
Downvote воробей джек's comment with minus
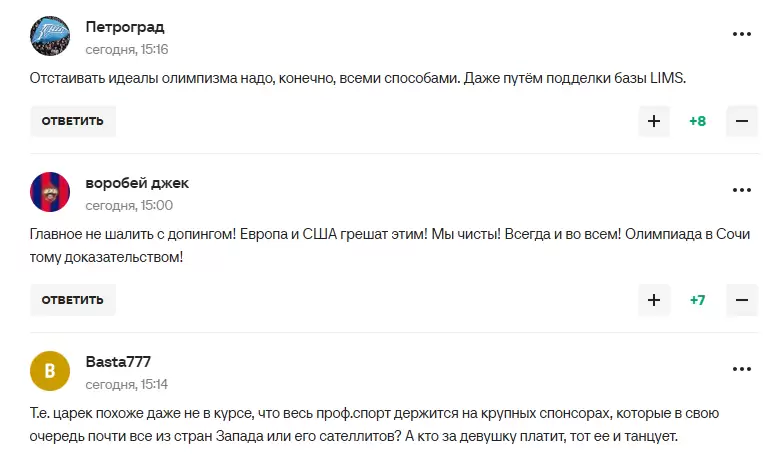pos(741,299)
